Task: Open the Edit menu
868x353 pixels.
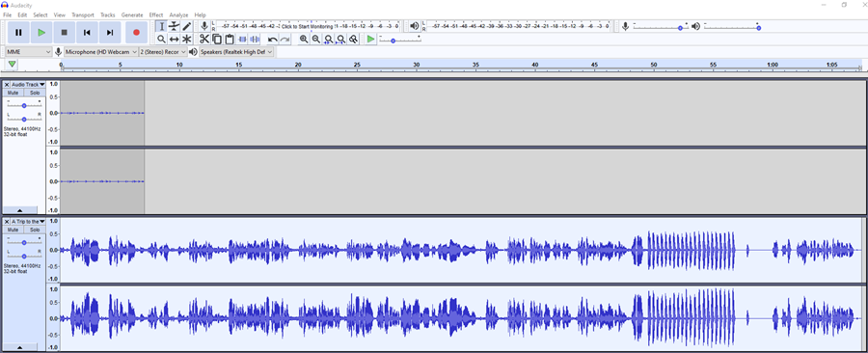Action: click(22, 14)
